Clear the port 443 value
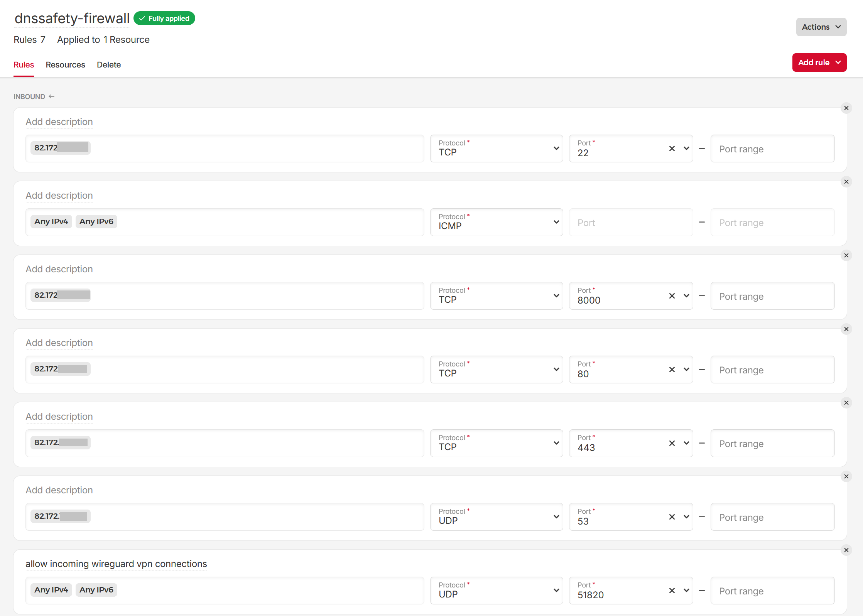The image size is (863, 616). click(x=672, y=443)
